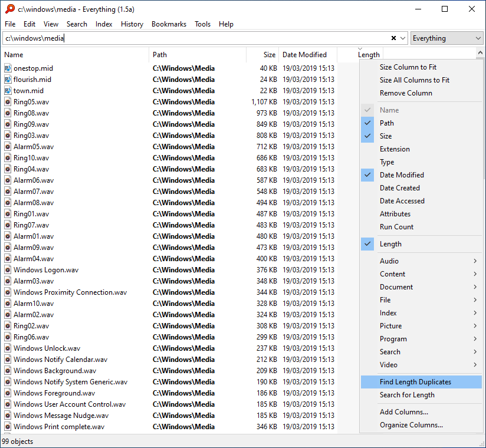This screenshot has width=486, height=448.
Task: Click the scrollbar up arrow
Action: (x=480, y=52)
